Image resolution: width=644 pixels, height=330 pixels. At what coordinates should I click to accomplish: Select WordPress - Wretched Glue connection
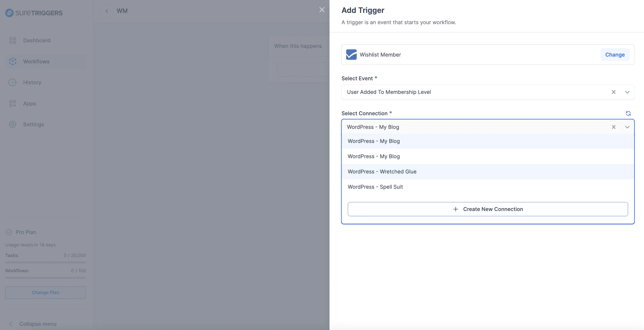pos(382,172)
